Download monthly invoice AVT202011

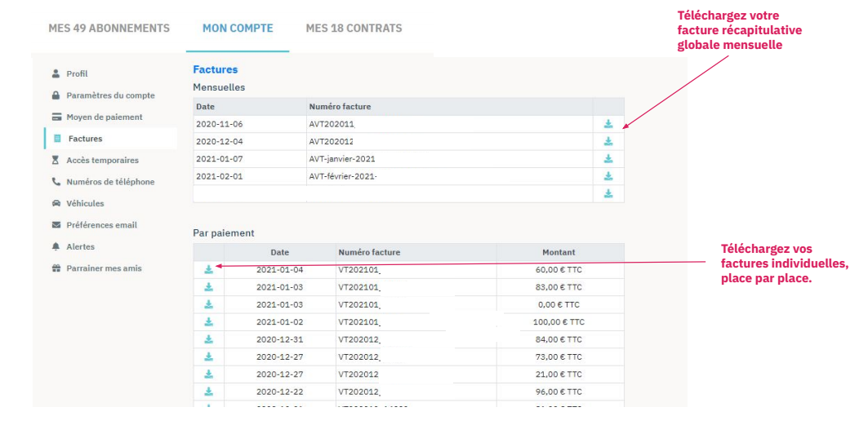608,124
